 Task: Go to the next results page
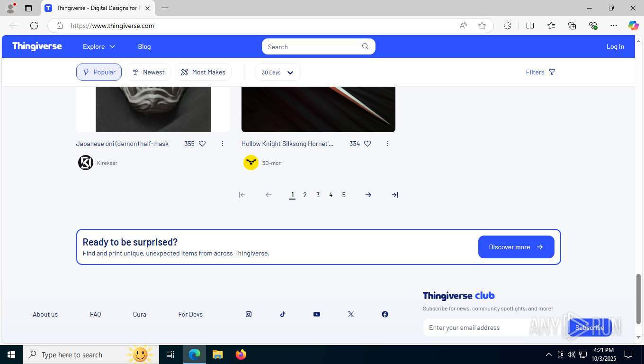368,195
